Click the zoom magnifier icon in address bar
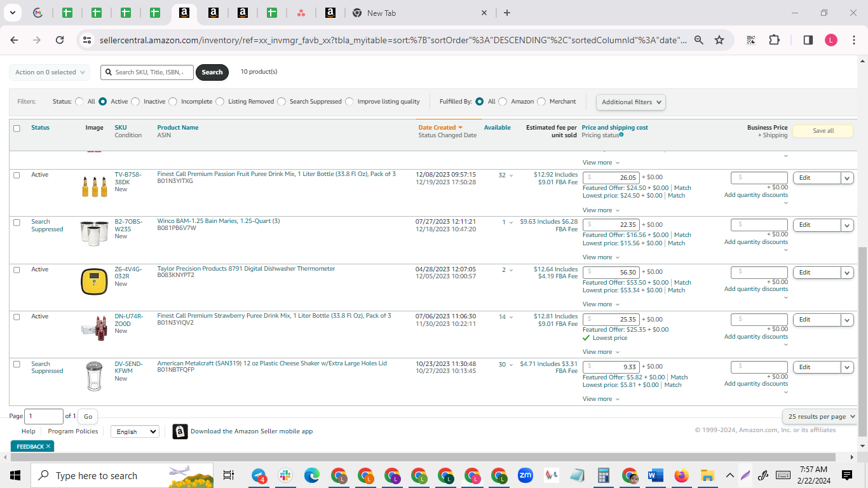The height and width of the screenshot is (488, 868). 699,40
